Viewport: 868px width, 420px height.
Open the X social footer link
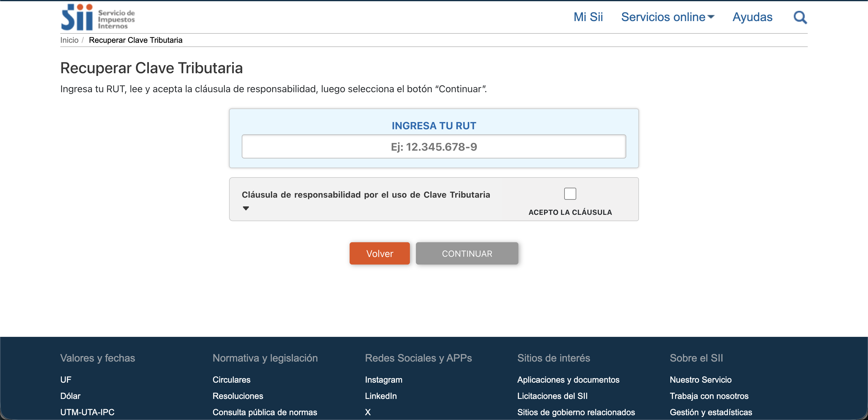click(368, 412)
